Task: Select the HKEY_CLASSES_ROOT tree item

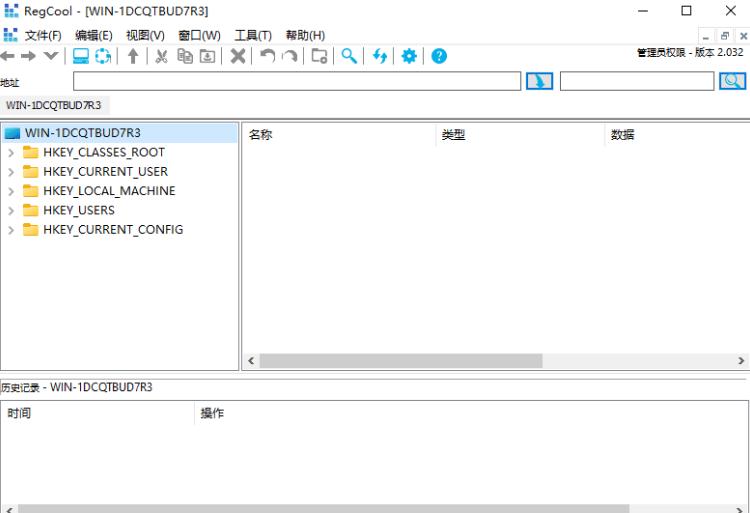Action: coord(104,152)
